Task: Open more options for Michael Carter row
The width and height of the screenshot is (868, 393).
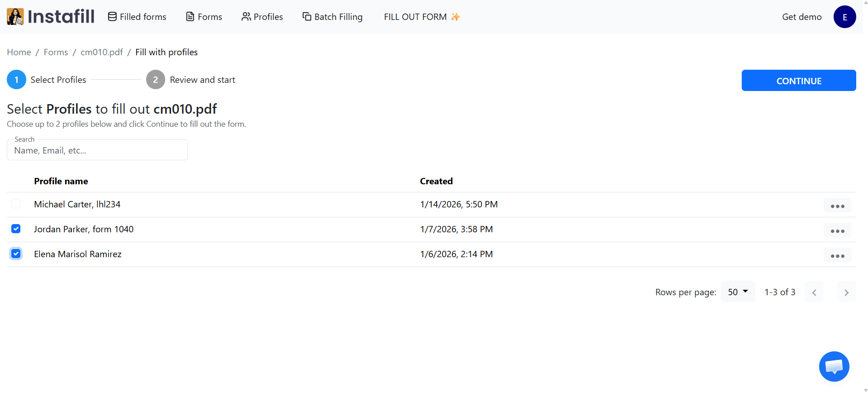Action: [x=837, y=205]
